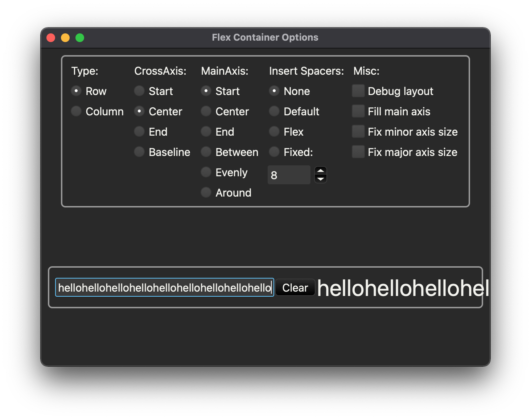Enable the Debug layout checkbox
Screen dimensions: 531x420
pyautogui.click(x=358, y=91)
